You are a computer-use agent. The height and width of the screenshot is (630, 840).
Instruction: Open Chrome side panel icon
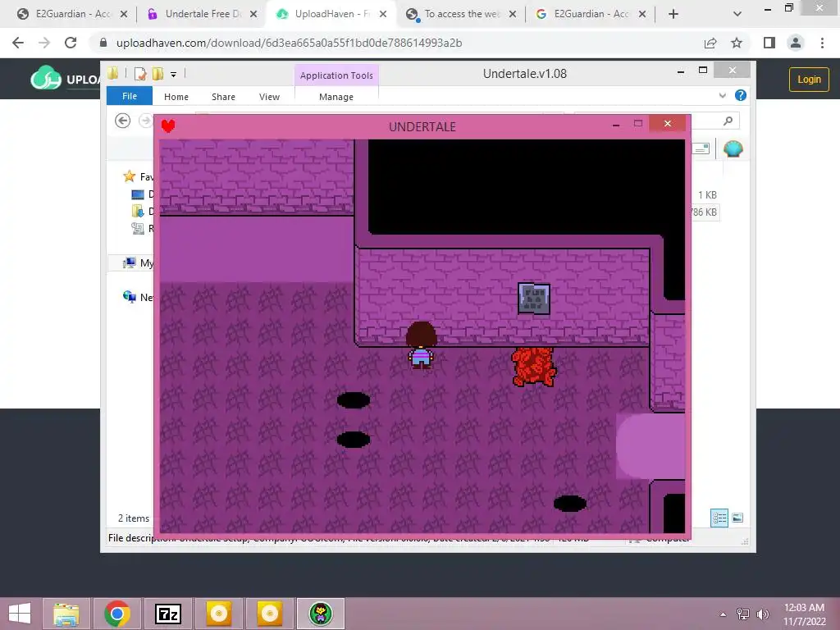pyautogui.click(x=769, y=43)
